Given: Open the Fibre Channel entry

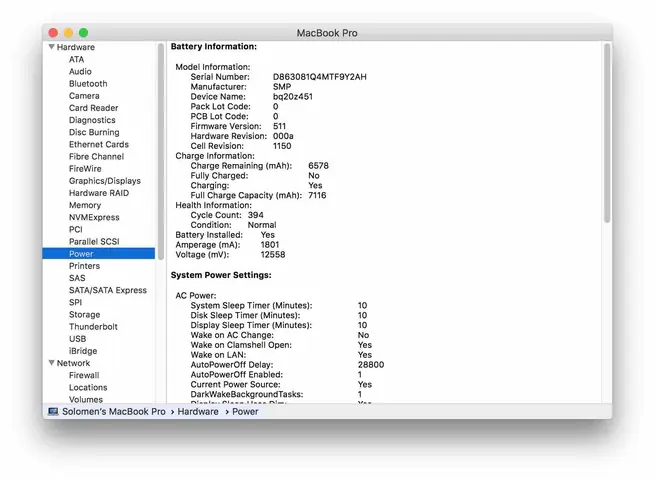Looking at the screenshot, I should [96, 156].
